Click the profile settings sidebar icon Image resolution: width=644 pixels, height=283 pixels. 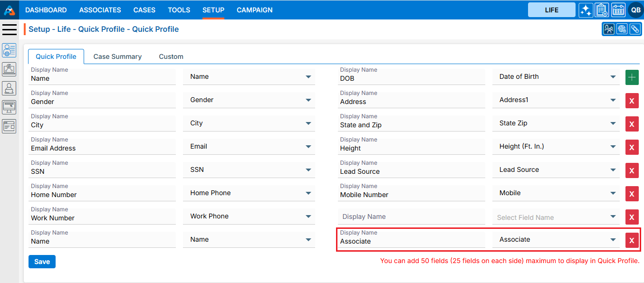(x=9, y=50)
